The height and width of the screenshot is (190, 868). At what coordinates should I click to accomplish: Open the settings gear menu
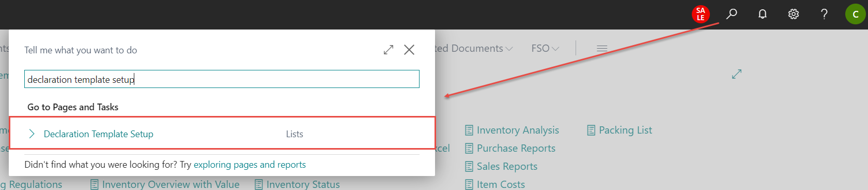tap(794, 14)
